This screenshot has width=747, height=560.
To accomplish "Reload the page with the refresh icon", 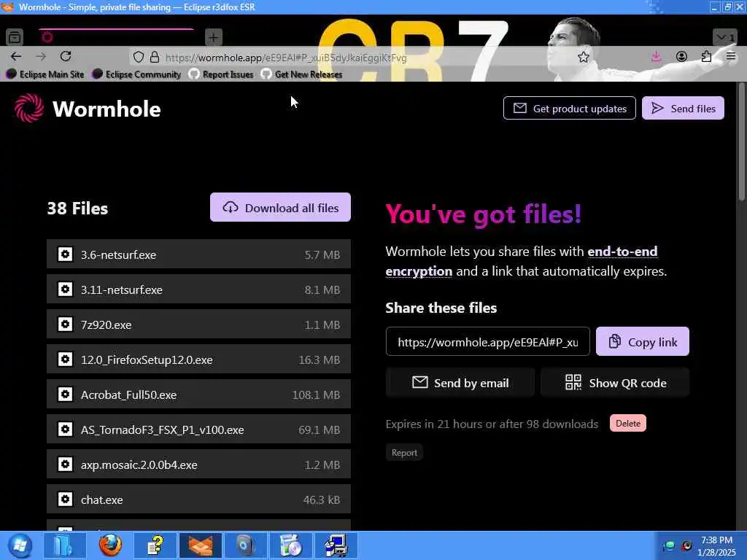I will point(66,56).
